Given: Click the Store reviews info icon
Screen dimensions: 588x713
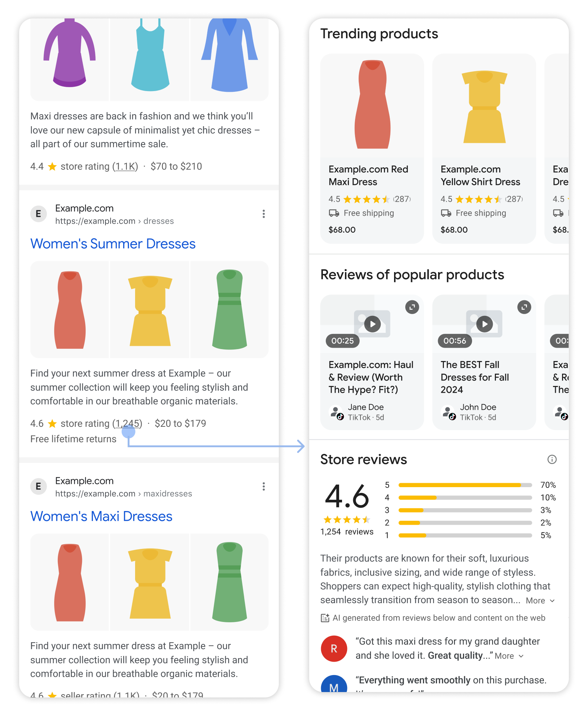Looking at the screenshot, I should [x=552, y=459].
